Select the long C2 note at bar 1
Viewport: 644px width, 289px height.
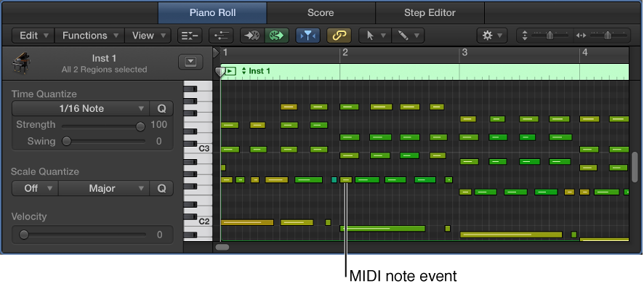[x=247, y=222]
